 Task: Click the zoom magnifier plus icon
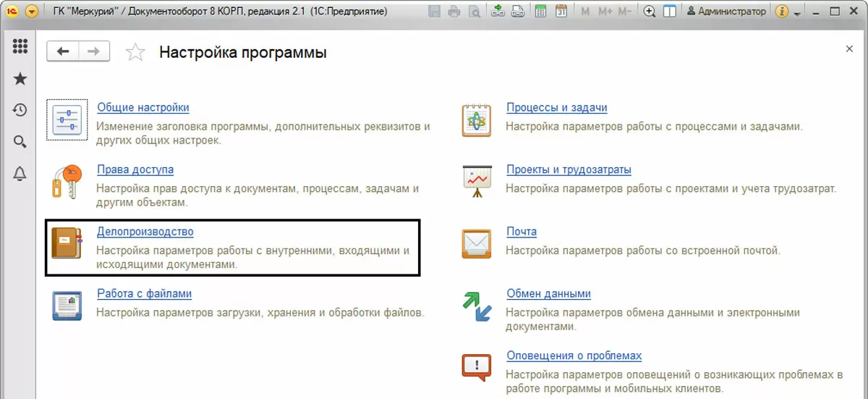coord(650,12)
